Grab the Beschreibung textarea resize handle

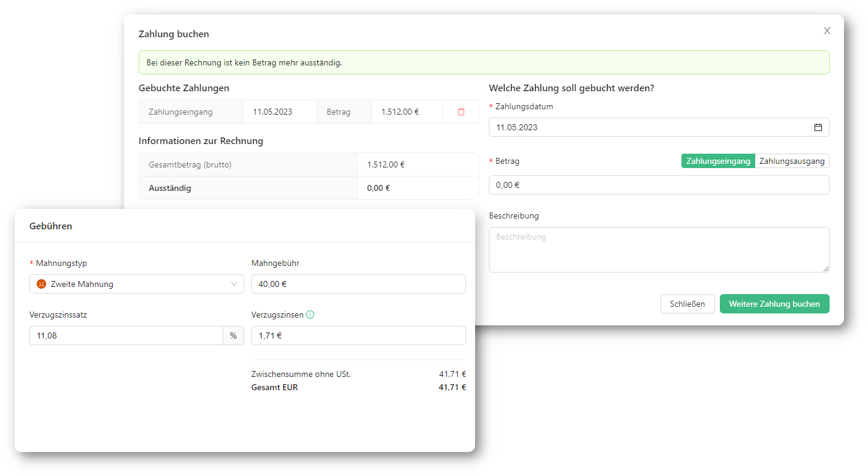[826, 269]
